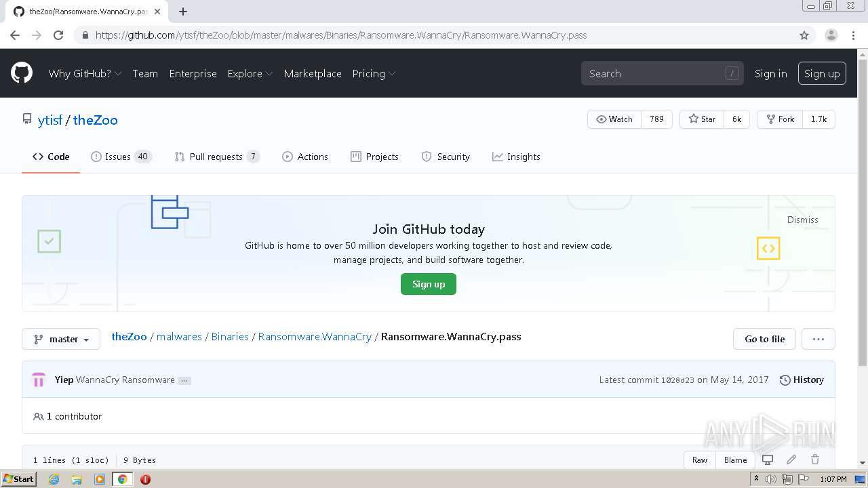Click the header Sign up button

822,73
